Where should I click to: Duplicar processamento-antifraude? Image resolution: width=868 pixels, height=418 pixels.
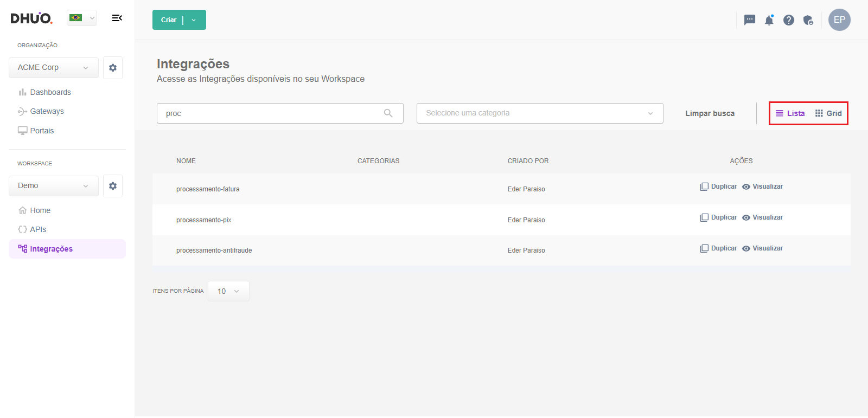tap(718, 248)
